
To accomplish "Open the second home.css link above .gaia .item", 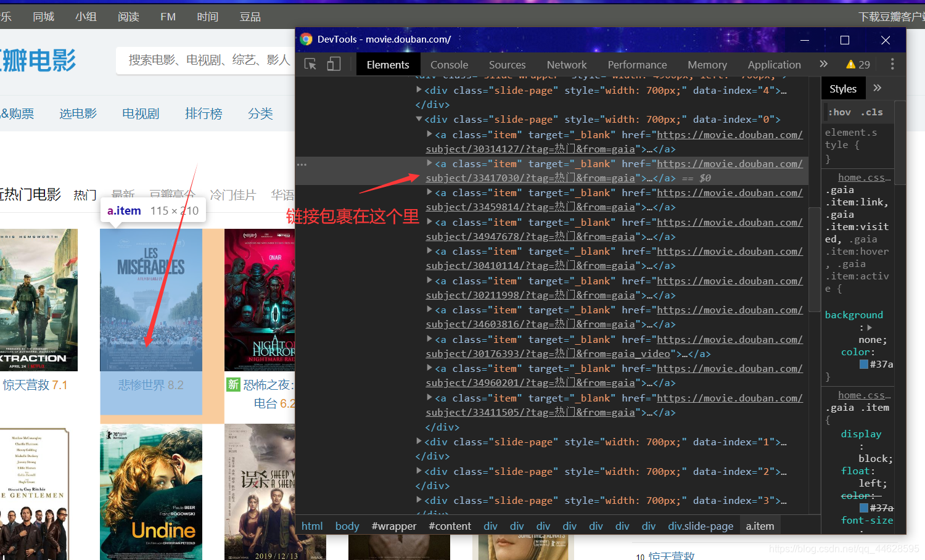I will tap(865, 395).
